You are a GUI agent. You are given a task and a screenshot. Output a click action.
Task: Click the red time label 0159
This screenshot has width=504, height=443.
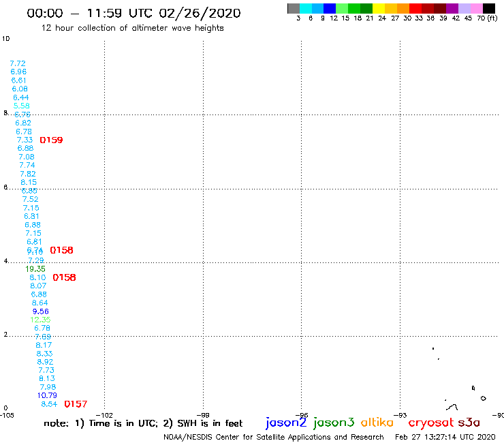click(51, 140)
